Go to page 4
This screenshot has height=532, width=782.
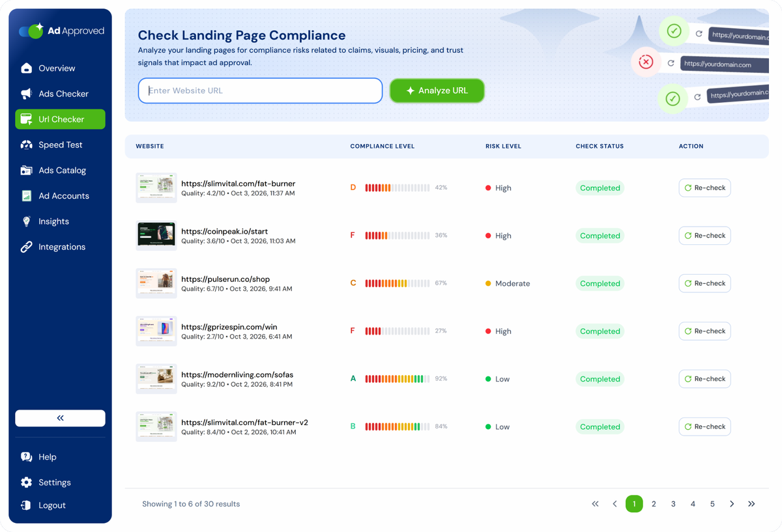click(693, 504)
